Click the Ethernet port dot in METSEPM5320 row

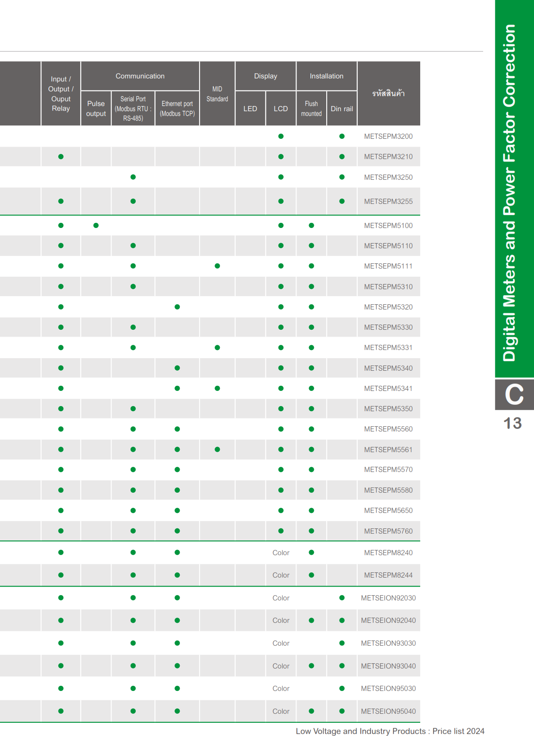(x=177, y=307)
